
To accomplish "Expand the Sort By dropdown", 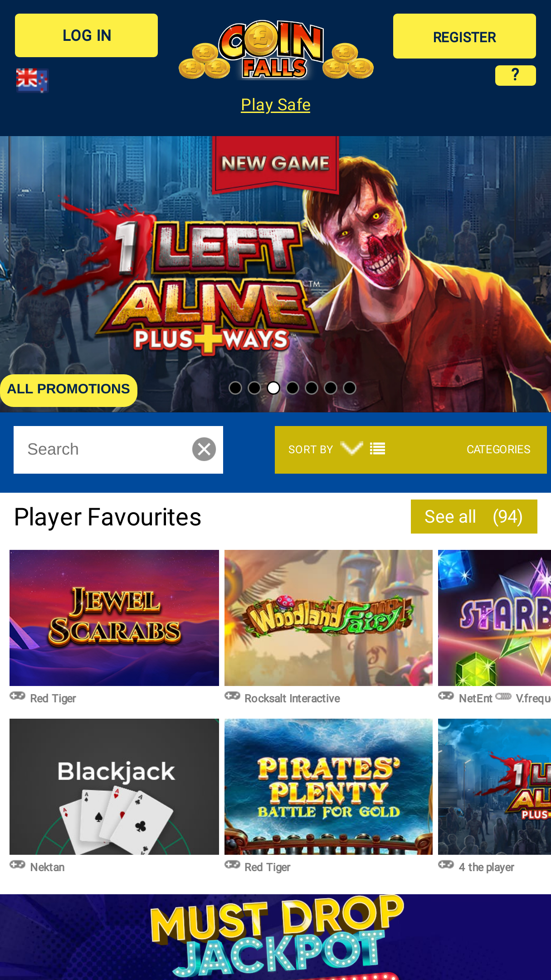I will click(325, 449).
